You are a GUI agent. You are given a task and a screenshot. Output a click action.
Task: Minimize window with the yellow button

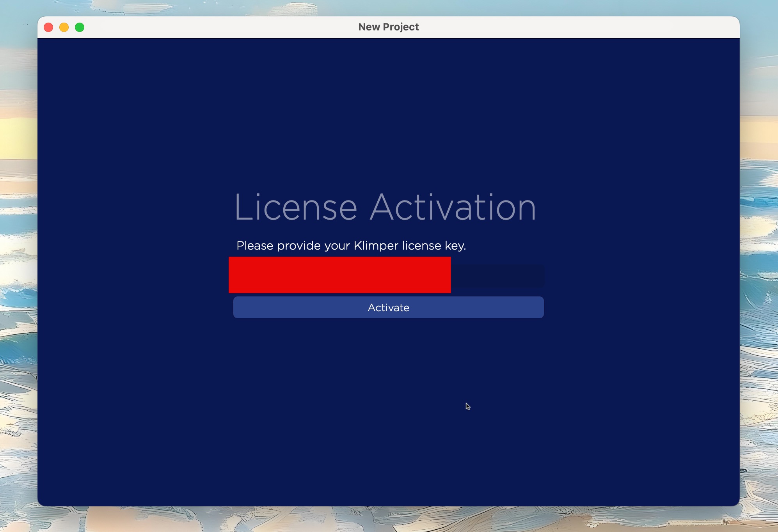(x=64, y=27)
